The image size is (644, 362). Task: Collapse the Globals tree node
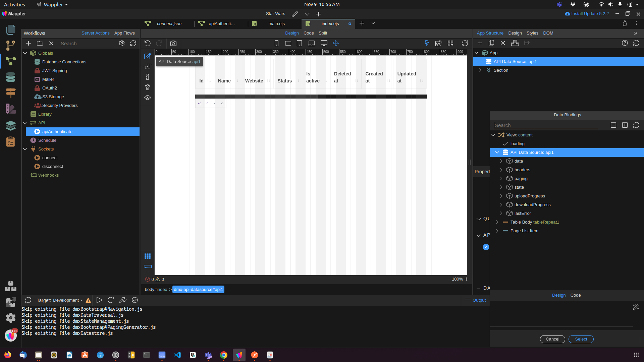[25, 53]
